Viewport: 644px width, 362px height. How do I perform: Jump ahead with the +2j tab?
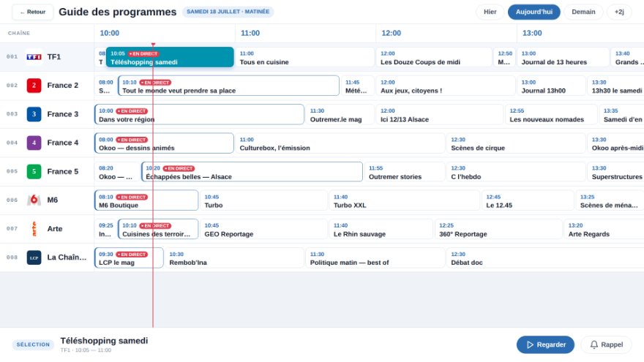click(x=619, y=12)
